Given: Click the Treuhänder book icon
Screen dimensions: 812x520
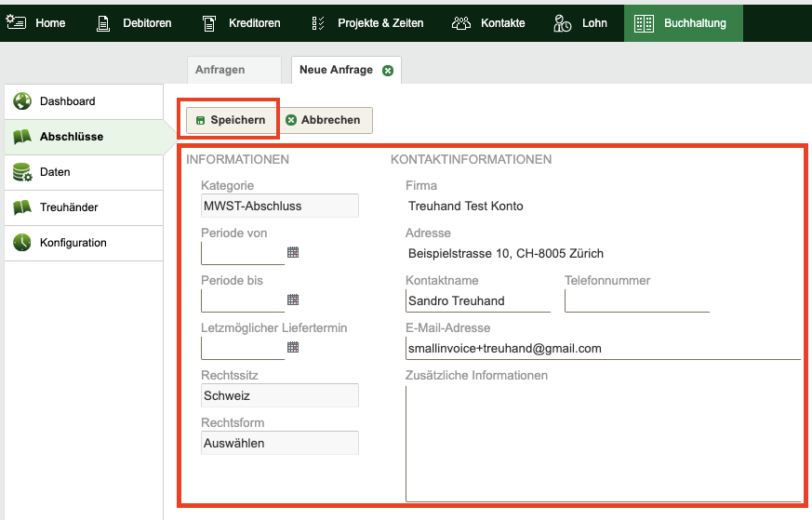Looking at the screenshot, I should pos(22,207).
